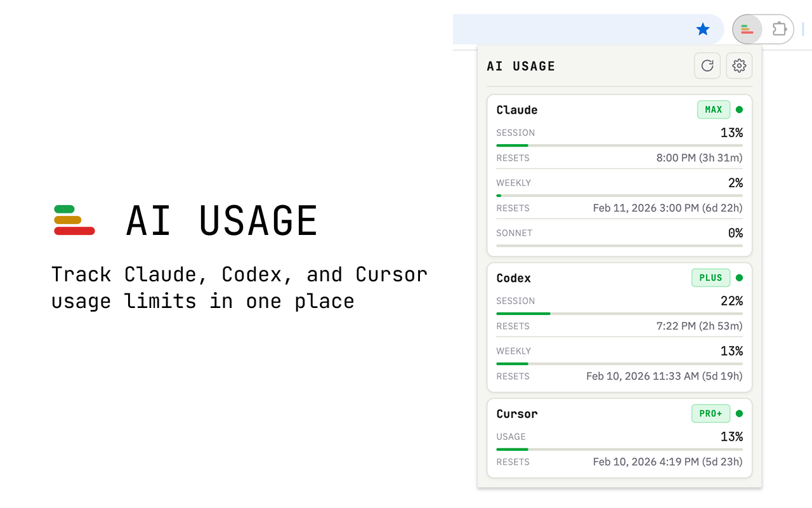Click the Claude session progress bar
Image resolution: width=812 pixels, height=508 pixels.
(x=619, y=145)
